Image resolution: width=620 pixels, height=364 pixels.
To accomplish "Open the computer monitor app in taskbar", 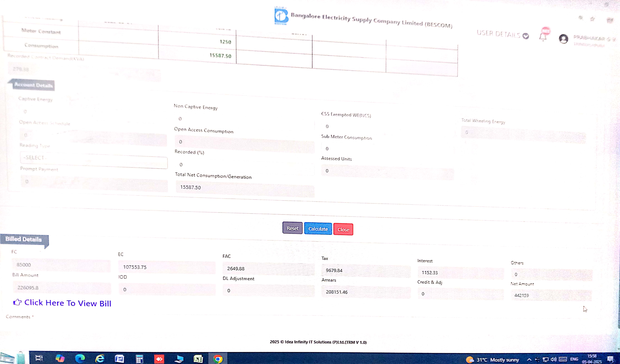I will point(179,359).
